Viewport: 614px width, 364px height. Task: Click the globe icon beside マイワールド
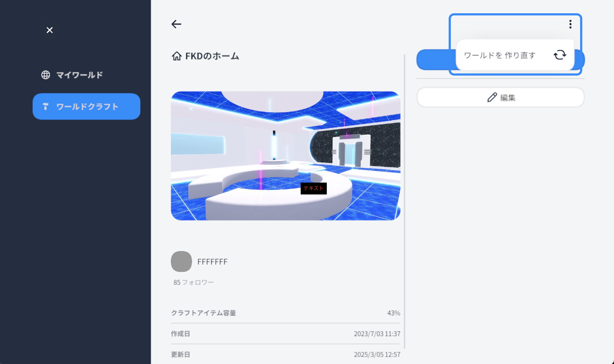click(46, 75)
